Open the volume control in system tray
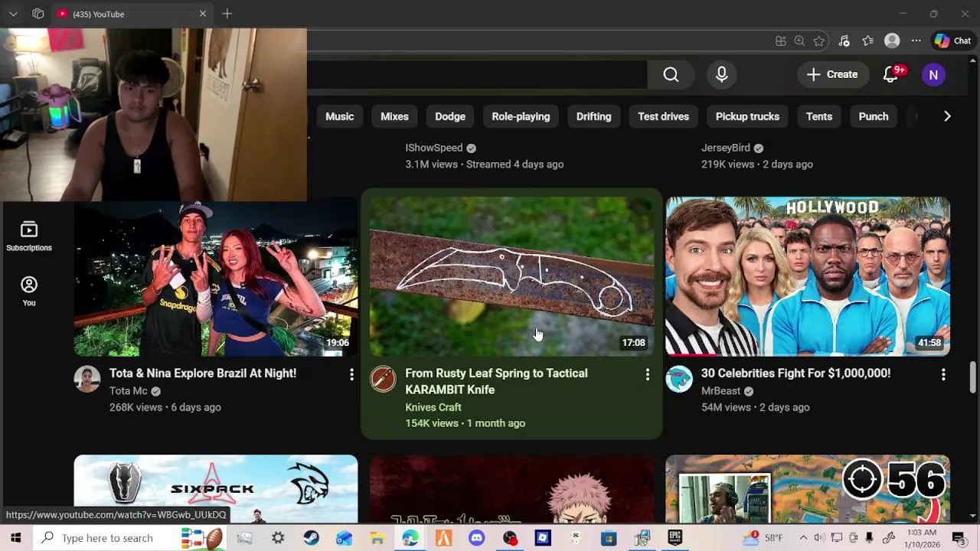Viewport: 980px width, 551px height. click(819, 538)
